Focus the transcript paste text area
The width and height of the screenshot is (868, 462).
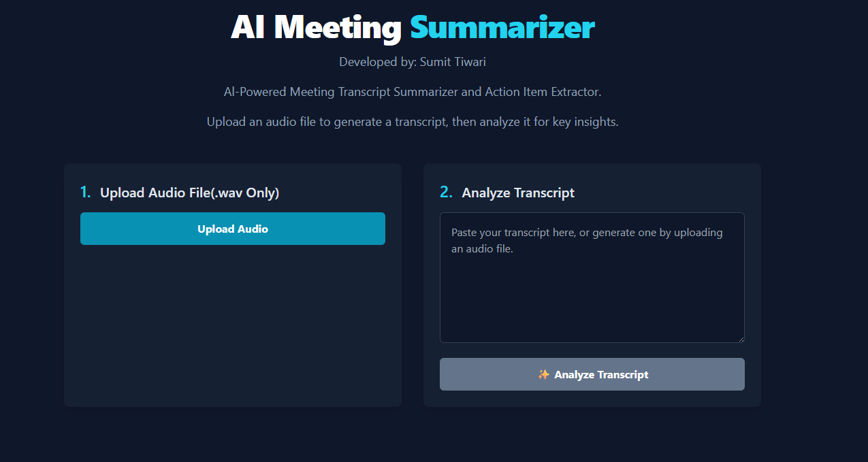(592, 278)
